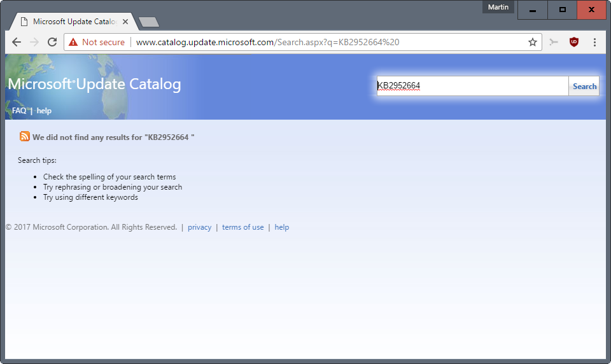Click the '2017 Microsoft Corporation' copyright text
The height and width of the screenshot is (364, 611).
(x=91, y=227)
